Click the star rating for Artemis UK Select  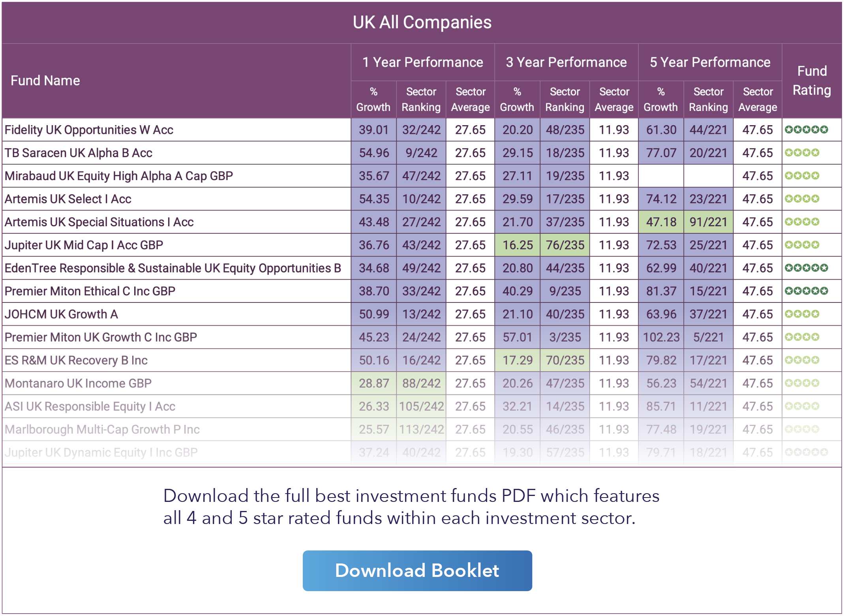802,199
